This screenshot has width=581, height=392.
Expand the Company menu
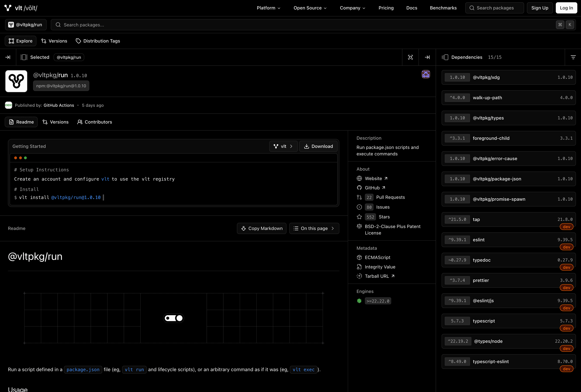click(x=352, y=8)
